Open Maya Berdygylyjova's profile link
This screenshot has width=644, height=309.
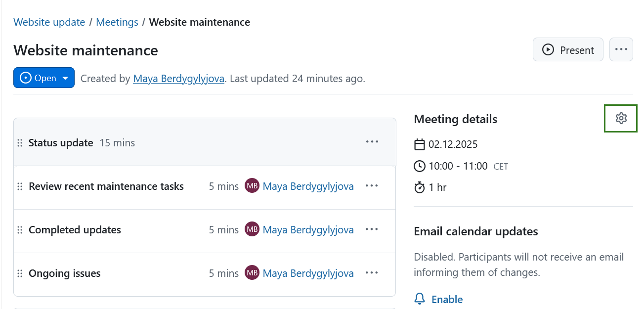click(178, 78)
